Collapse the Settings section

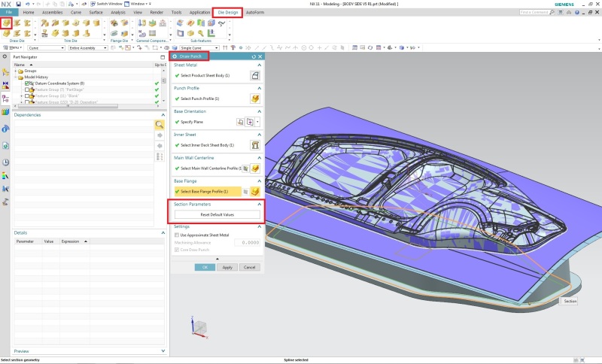[x=259, y=226]
